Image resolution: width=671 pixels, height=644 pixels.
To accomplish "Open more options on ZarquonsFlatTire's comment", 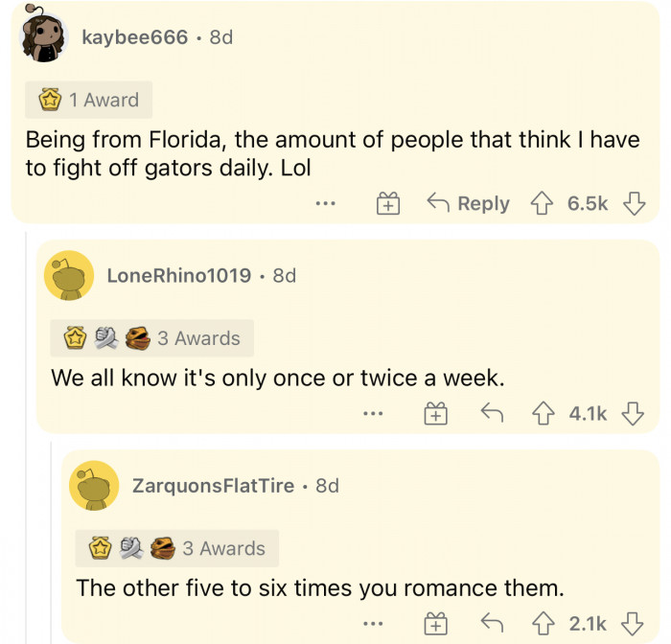I will 374,624.
